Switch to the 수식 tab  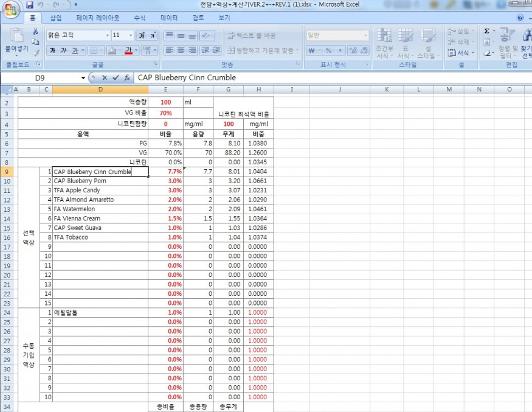(139, 18)
